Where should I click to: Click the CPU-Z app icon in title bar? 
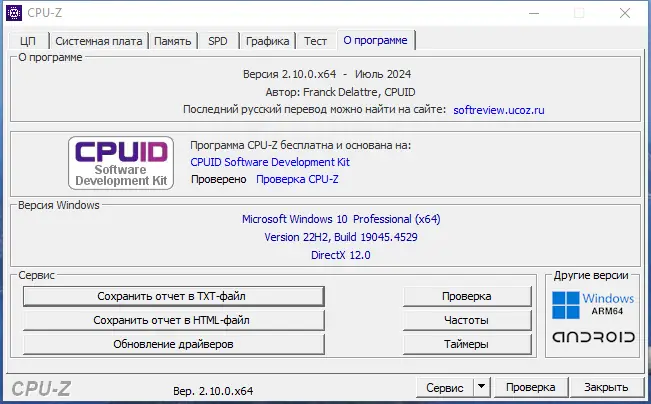(x=14, y=13)
